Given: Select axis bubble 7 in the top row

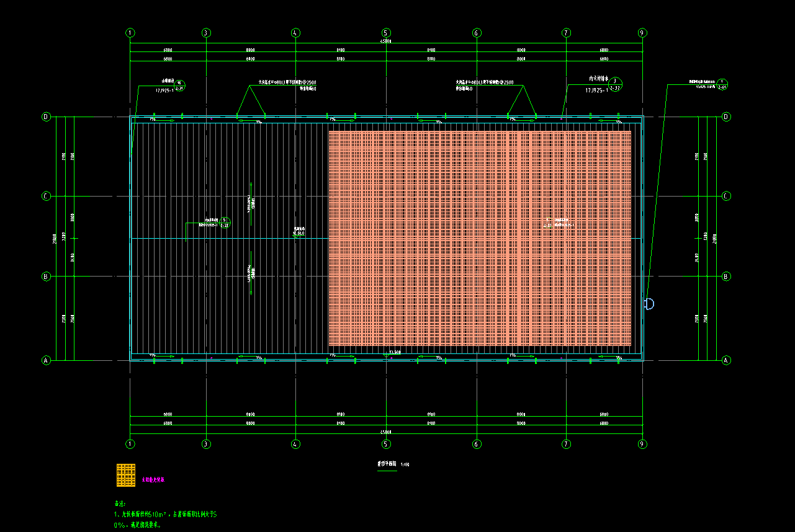Looking at the screenshot, I should 566,33.
